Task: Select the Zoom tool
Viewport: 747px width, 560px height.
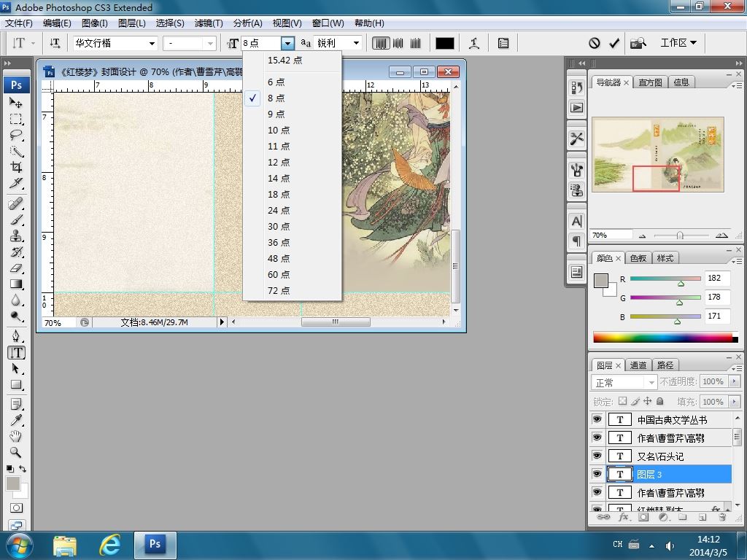Action: coord(16,452)
